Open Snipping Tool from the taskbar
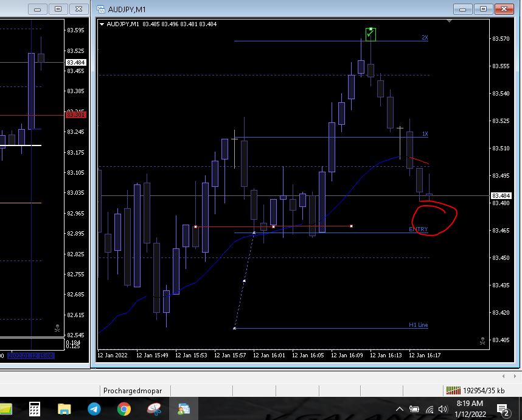 point(154,409)
